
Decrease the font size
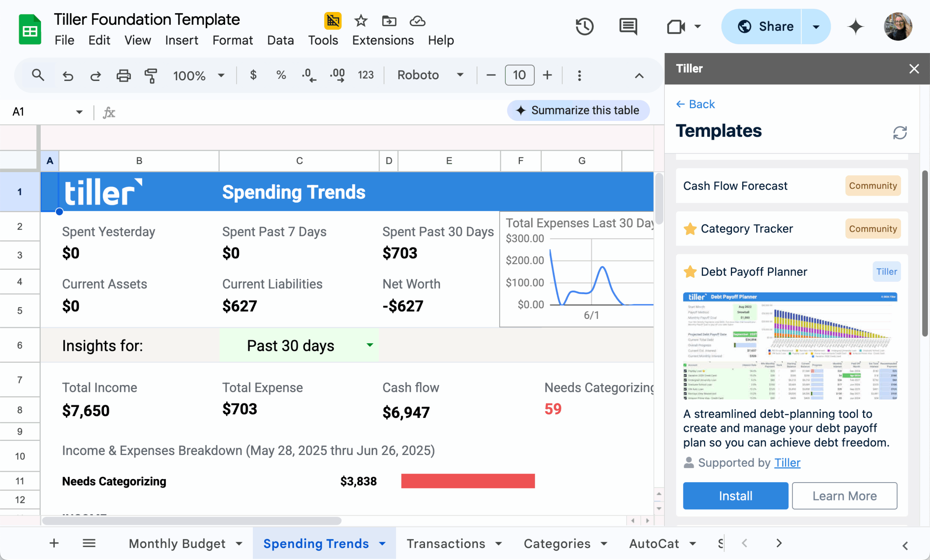coord(491,75)
